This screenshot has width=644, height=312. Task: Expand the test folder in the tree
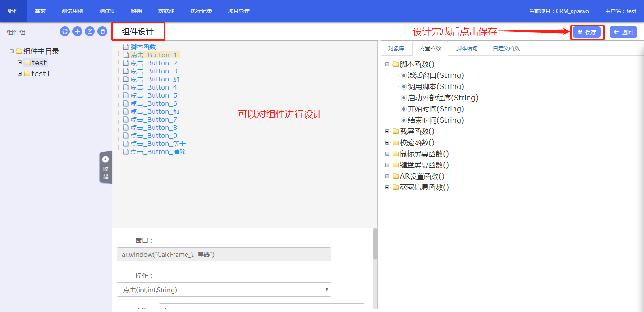coord(20,63)
